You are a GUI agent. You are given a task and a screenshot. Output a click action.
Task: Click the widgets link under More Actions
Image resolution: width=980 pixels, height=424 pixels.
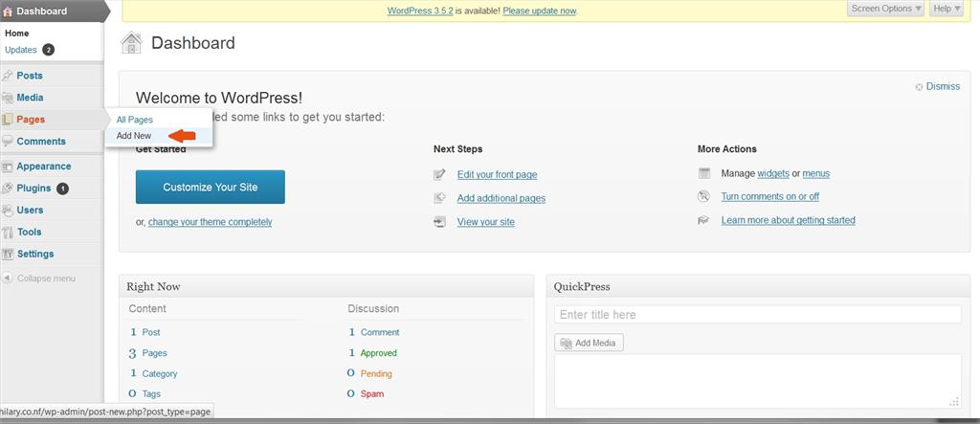point(773,173)
